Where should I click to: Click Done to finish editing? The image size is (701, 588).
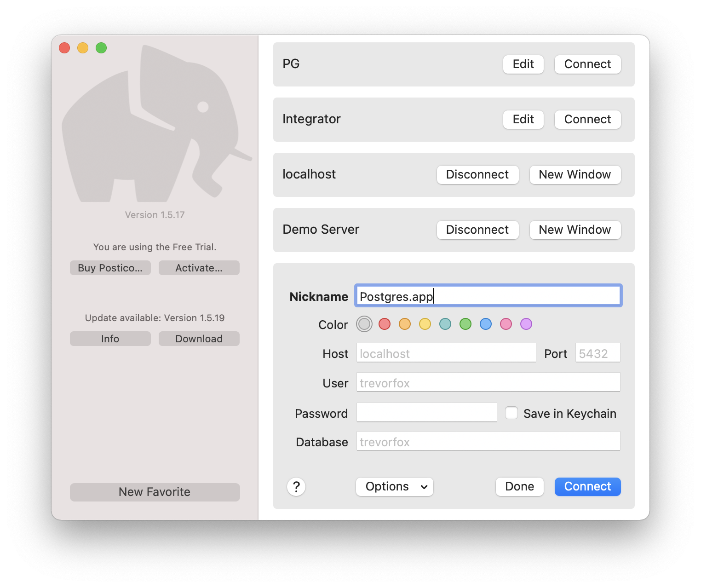[520, 486]
